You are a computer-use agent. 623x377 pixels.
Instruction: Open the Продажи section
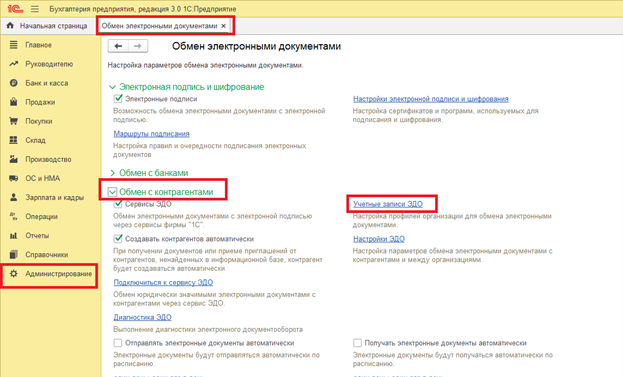point(40,102)
